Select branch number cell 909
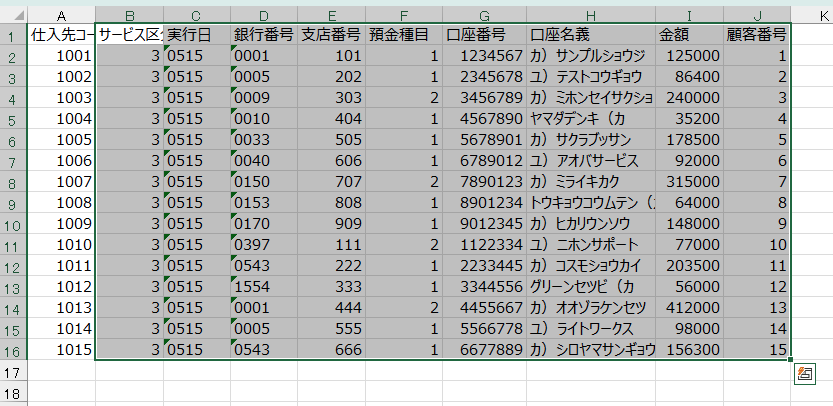This screenshot has width=833, height=406. pos(331,224)
